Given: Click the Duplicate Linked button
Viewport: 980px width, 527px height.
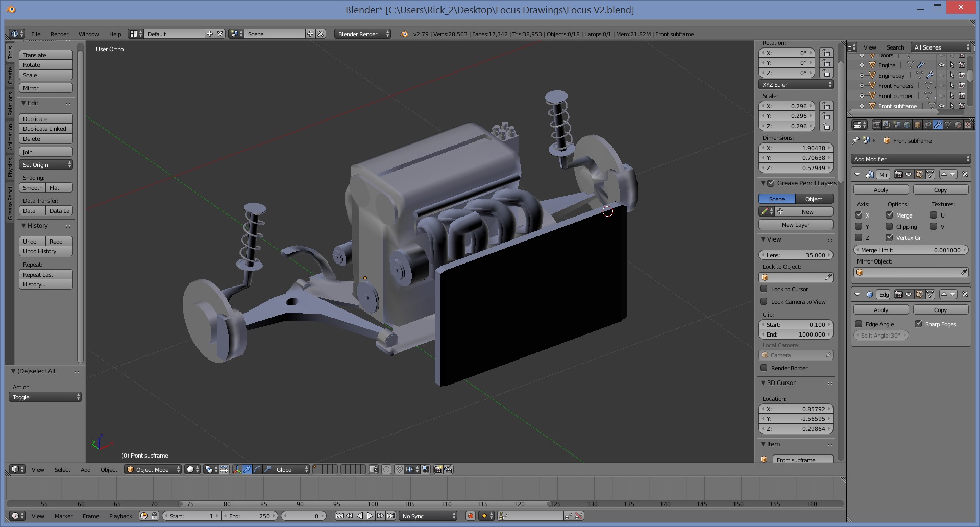Looking at the screenshot, I should 46,129.
